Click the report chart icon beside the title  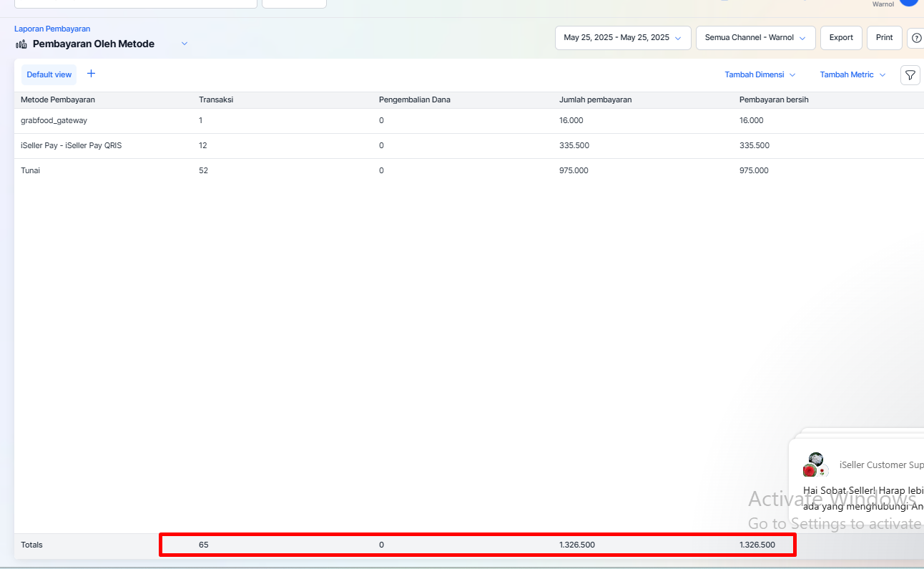21,44
